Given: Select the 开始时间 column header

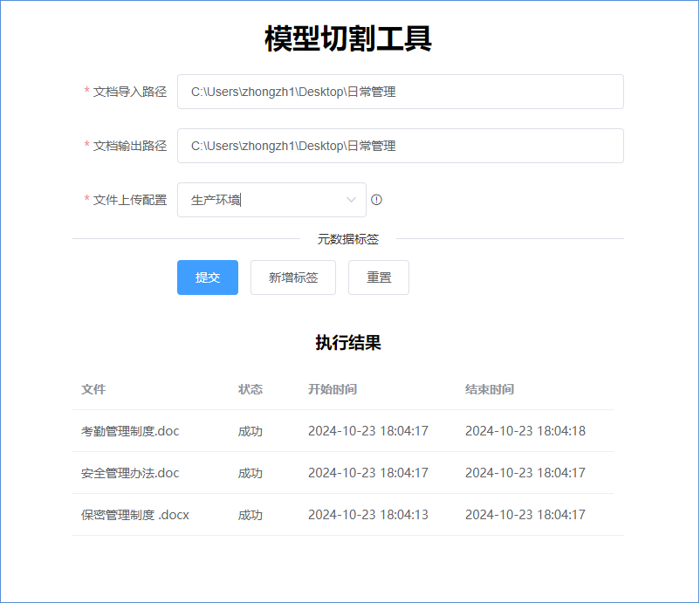Looking at the screenshot, I should click(332, 389).
